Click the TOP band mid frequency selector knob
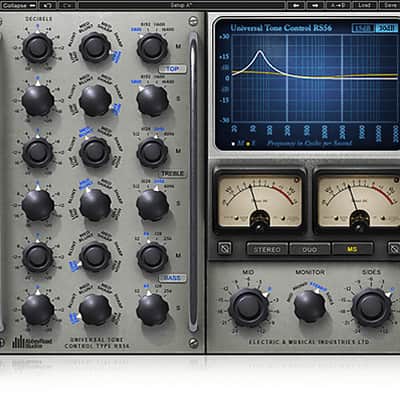This screenshot has height=400, width=400. pos(152,48)
